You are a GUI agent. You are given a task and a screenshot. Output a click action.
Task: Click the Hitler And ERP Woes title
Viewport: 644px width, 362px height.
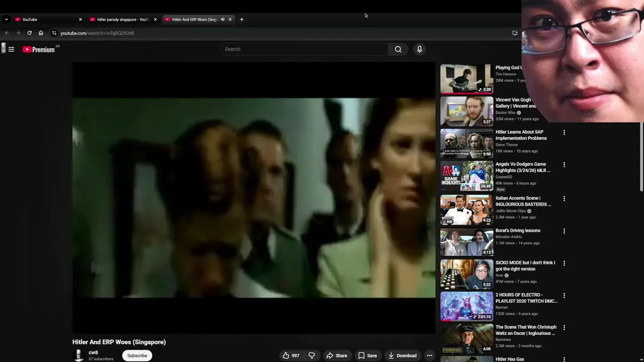[x=119, y=342]
